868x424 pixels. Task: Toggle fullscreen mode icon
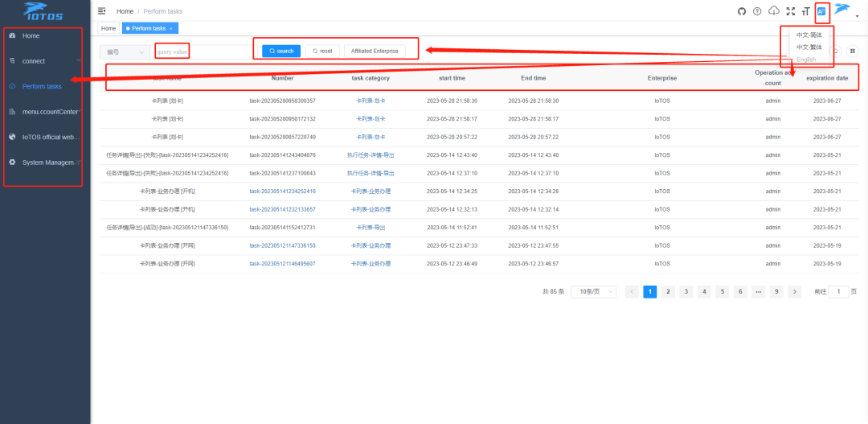pos(790,11)
